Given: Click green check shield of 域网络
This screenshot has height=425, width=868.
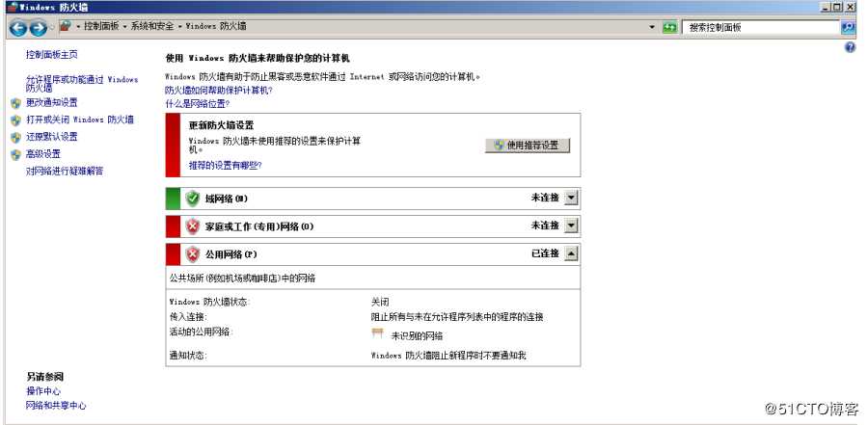Looking at the screenshot, I should click(192, 199).
